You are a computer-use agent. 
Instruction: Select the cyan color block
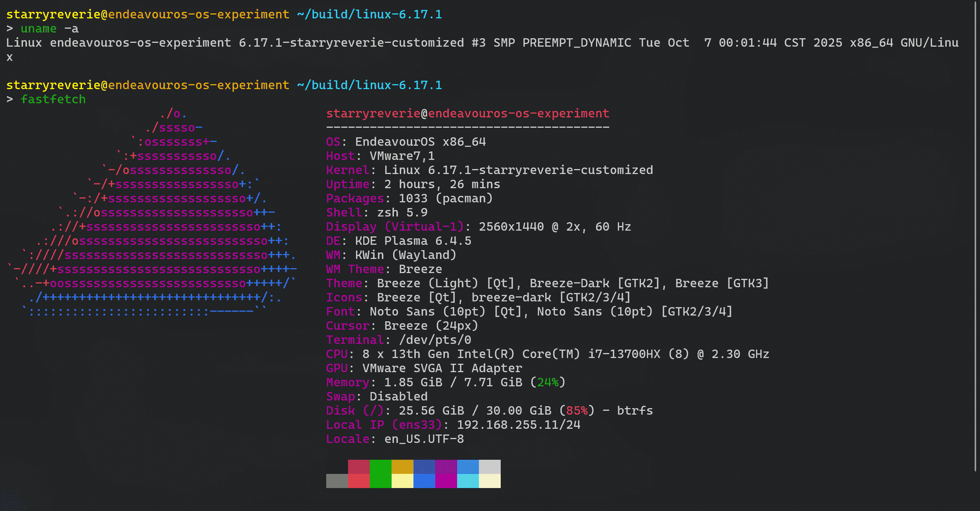click(x=468, y=481)
